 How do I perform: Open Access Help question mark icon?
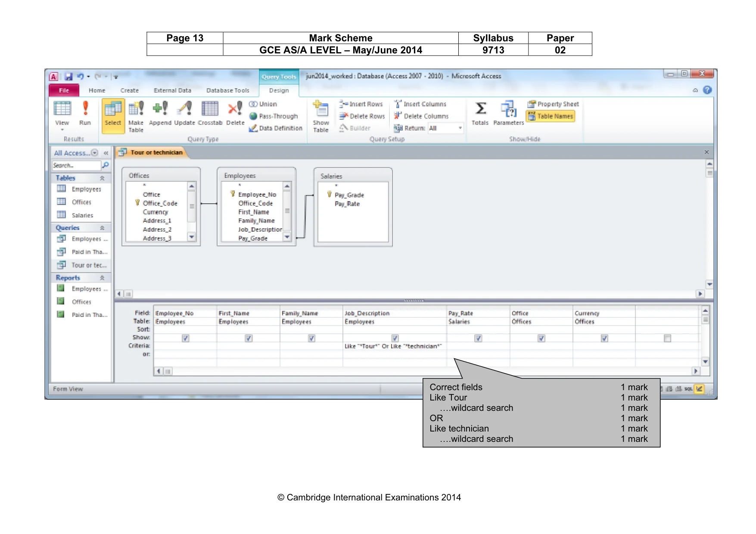point(707,90)
